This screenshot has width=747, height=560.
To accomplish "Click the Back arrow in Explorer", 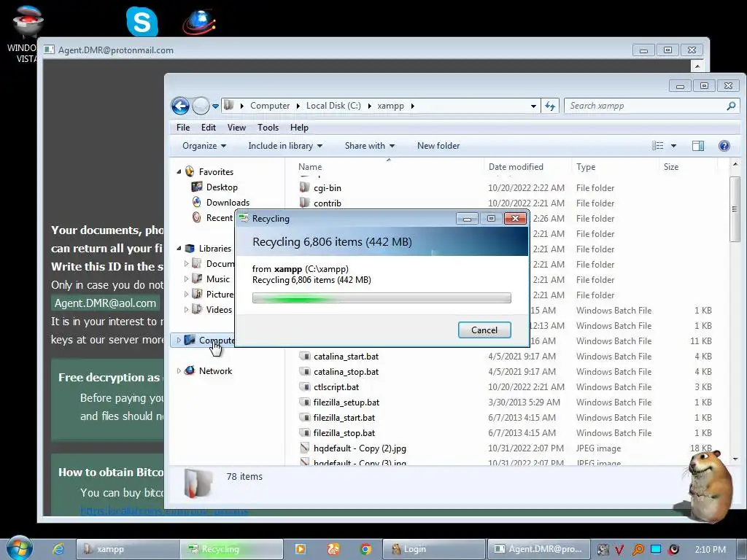I will click(x=181, y=106).
